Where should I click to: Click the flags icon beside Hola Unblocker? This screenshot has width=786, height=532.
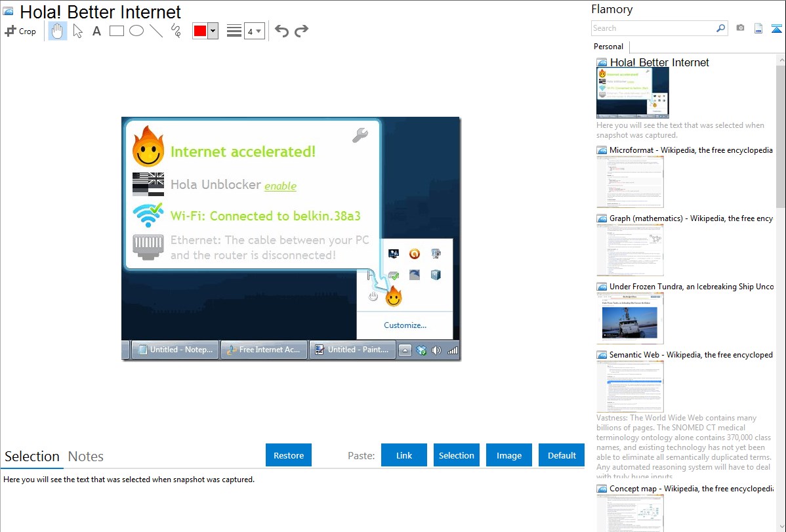[148, 184]
